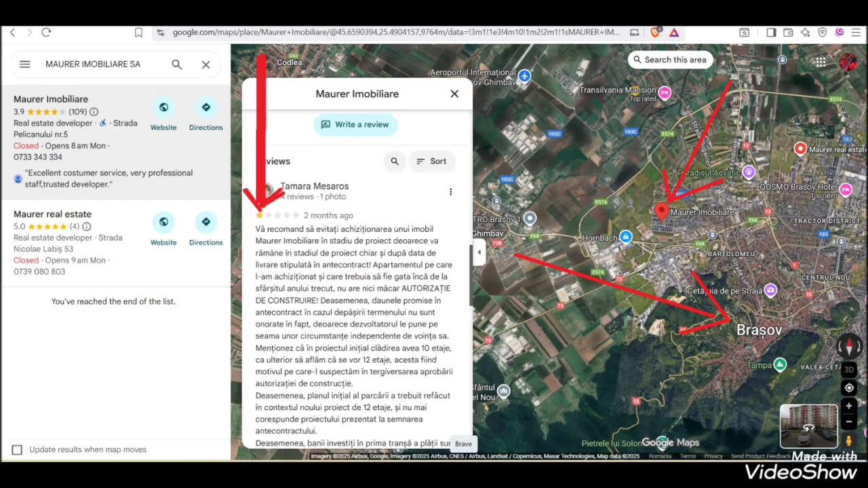Search within the reviews
Image resolution: width=868 pixels, height=488 pixels.
395,161
